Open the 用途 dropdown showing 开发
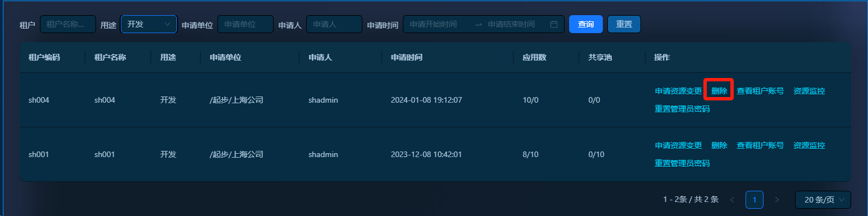The width and height of the screenshot is (868, 216). pyautogui.click(x=149, y=24)
